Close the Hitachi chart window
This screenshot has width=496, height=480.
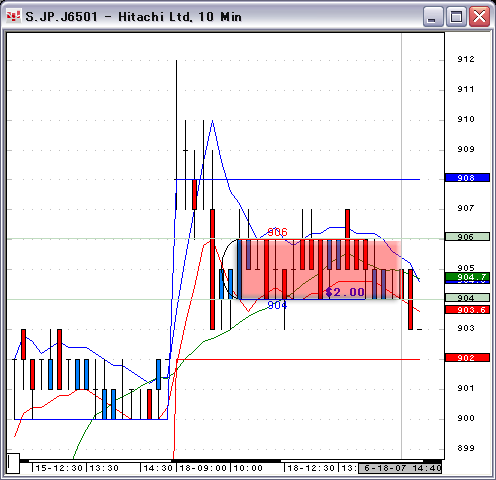pyautogui.click(x=479, y=16)
